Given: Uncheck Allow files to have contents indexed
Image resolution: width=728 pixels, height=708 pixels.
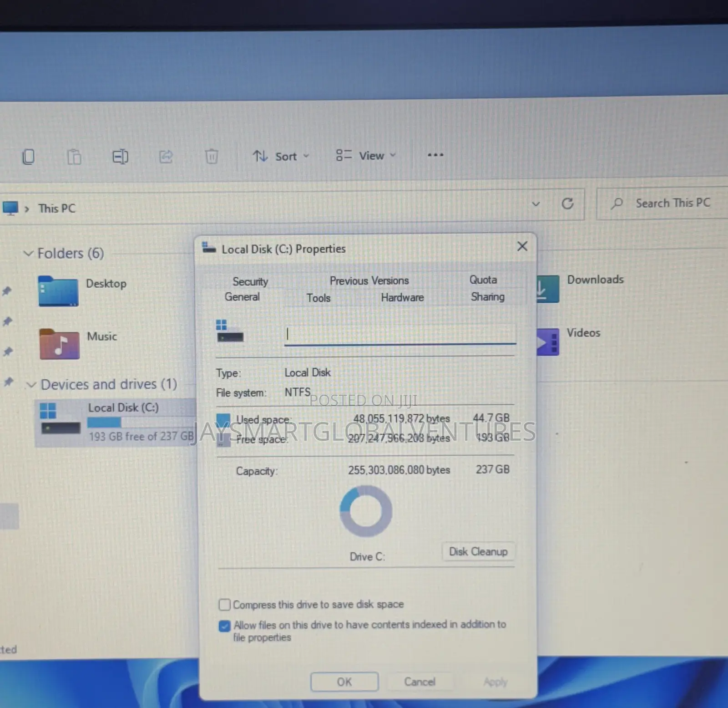Looking at the screenshot, I should (x=224, y=626).
